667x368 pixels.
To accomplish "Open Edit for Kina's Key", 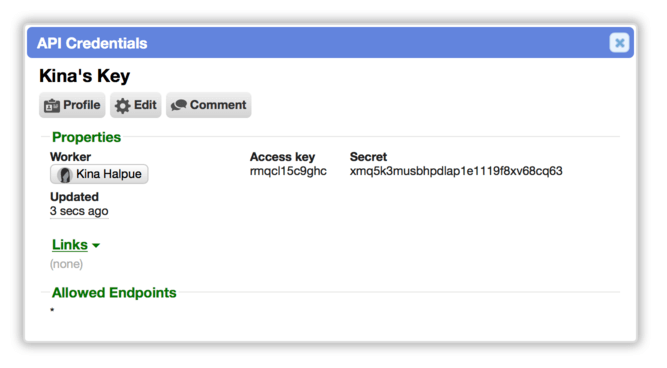I will (136, 105).
